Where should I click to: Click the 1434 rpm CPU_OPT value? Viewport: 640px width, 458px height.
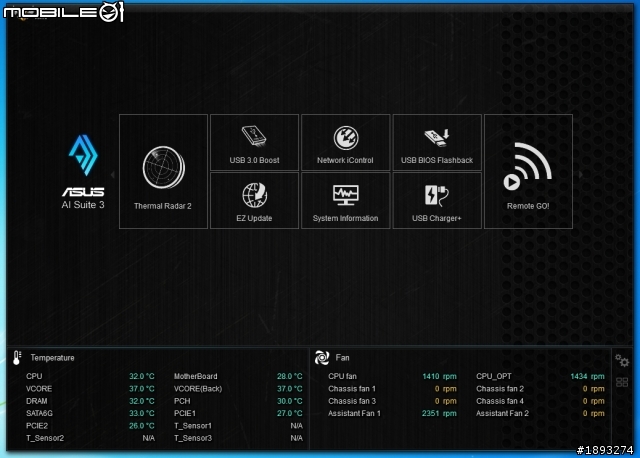pyautogui.click(x=587, y=376)
